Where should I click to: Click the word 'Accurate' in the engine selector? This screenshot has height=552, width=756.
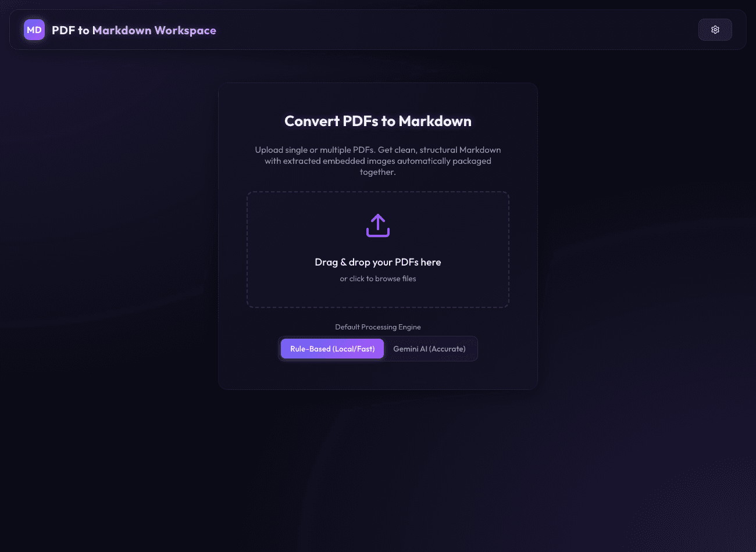pyautogui.click(x=447, y=349)
